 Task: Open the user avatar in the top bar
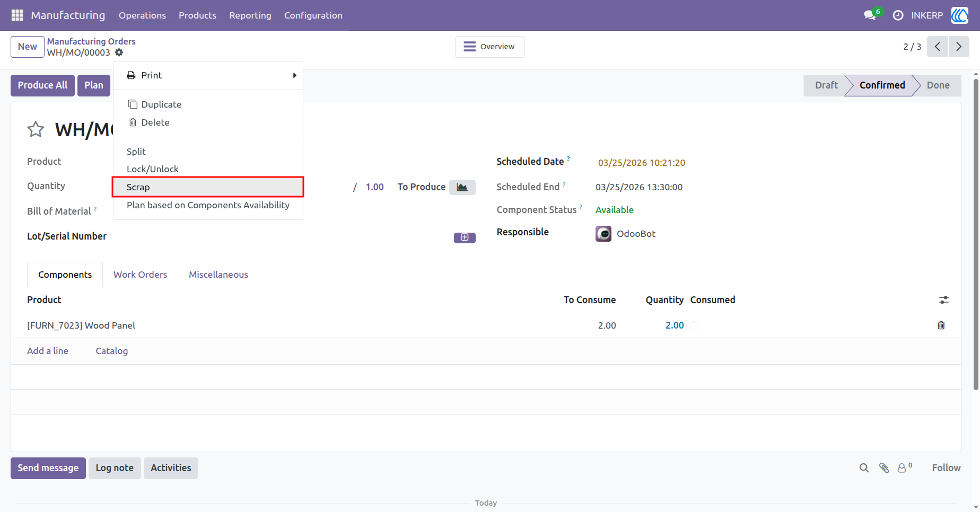click(x=959, y=15)
